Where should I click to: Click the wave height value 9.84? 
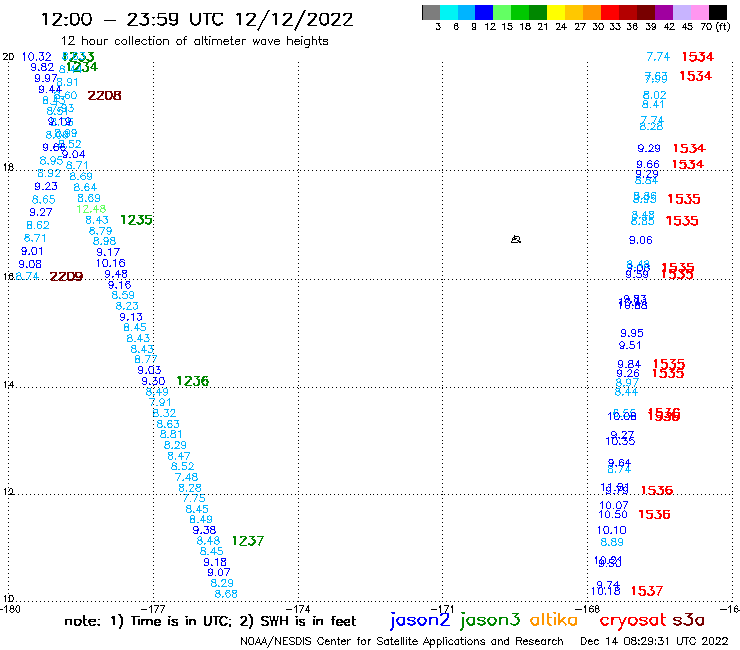(629, 364)
